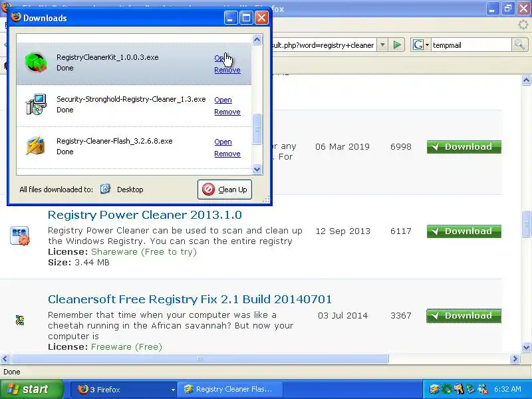This screenshot has width=532, height=399.
Task: Click the search magnifier icon beside tempmail
Action: click(x=519, y=45)
